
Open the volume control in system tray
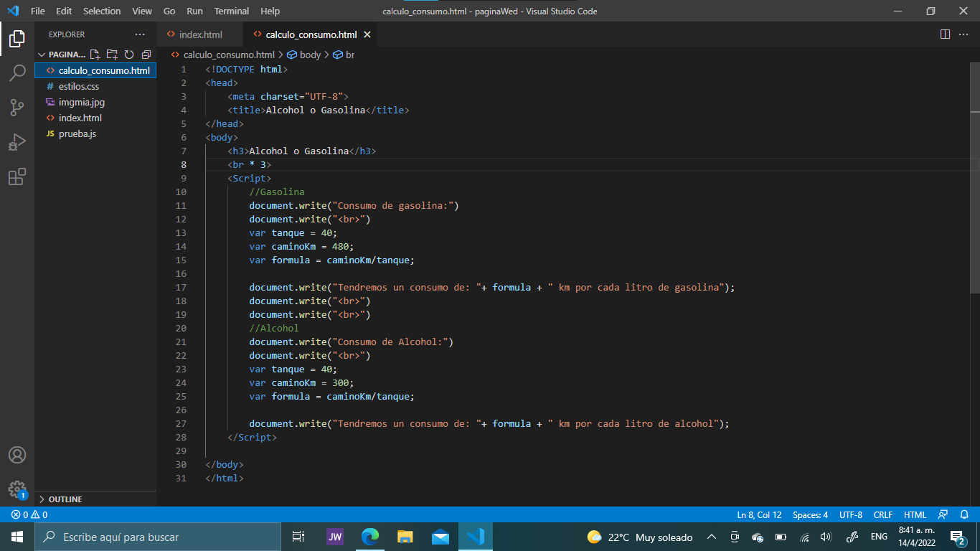click(x=826, y=537)
